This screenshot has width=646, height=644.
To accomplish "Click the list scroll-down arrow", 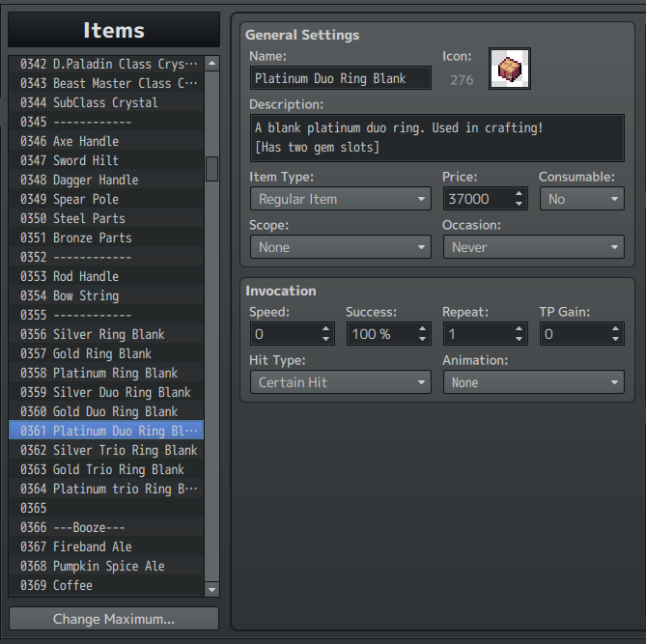I will 211,590.
